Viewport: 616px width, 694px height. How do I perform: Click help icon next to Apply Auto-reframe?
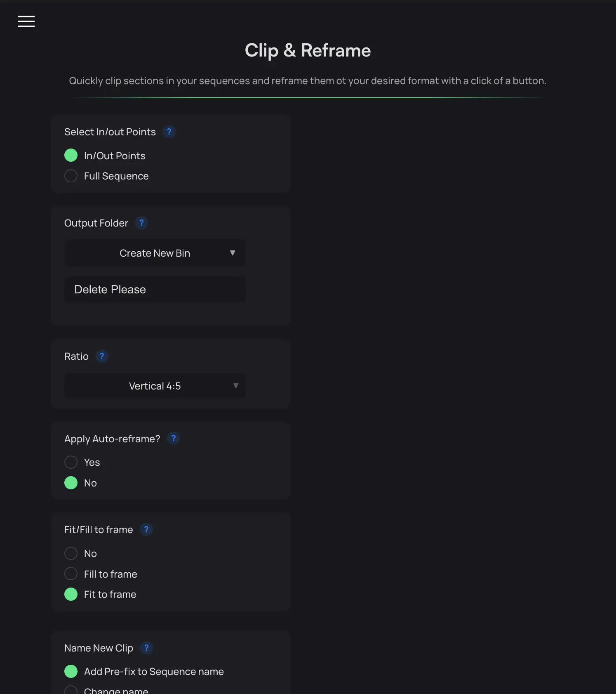174,438
